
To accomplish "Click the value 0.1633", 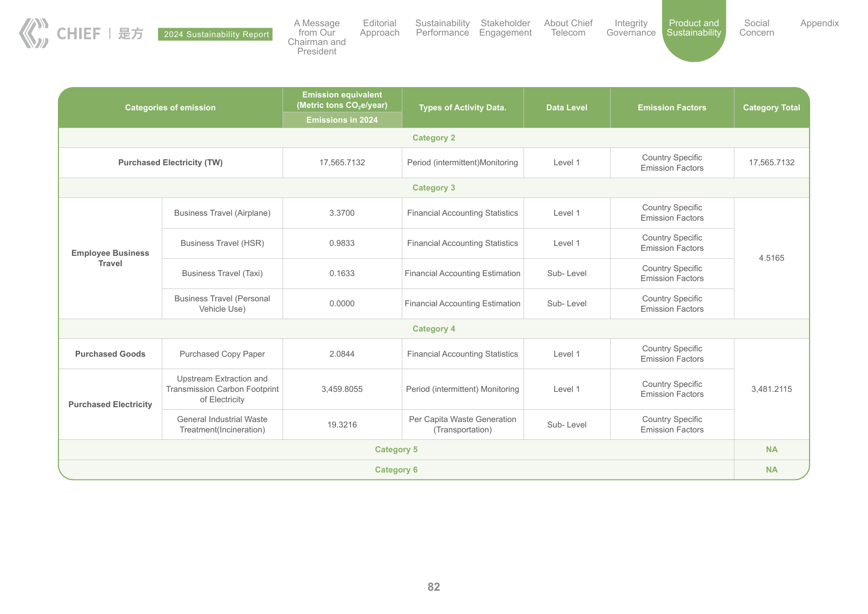I will pos(342,274).
